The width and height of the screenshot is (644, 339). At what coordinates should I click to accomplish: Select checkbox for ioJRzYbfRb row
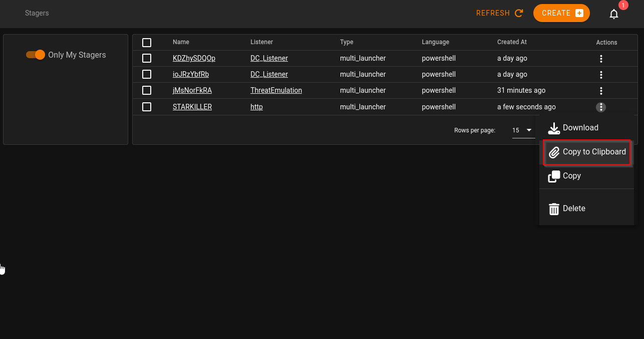pos(147,74)
